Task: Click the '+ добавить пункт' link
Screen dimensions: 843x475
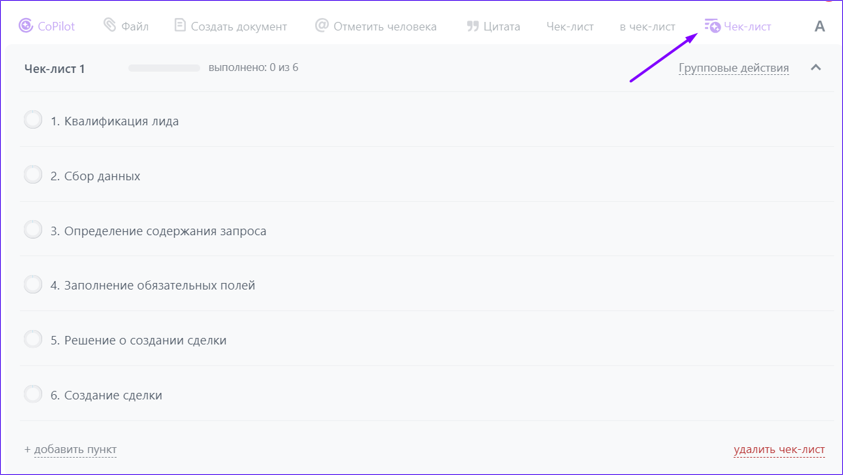Action: tap(70, 450)
